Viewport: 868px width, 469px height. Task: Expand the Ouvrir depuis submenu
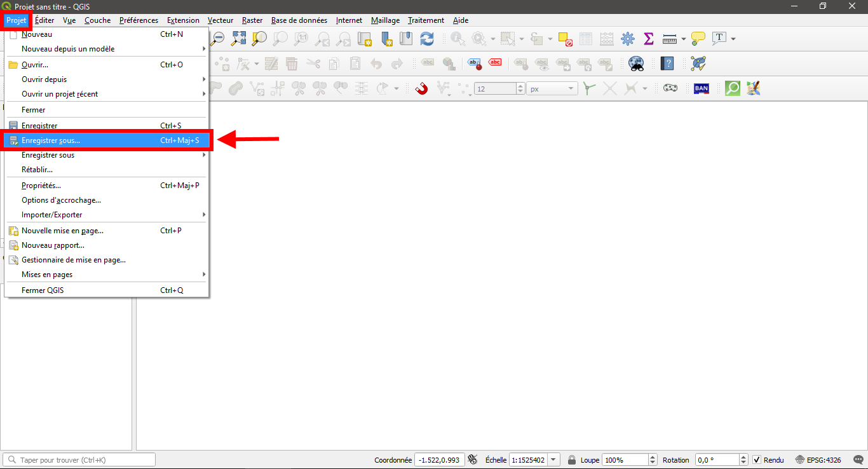point(106,79)
